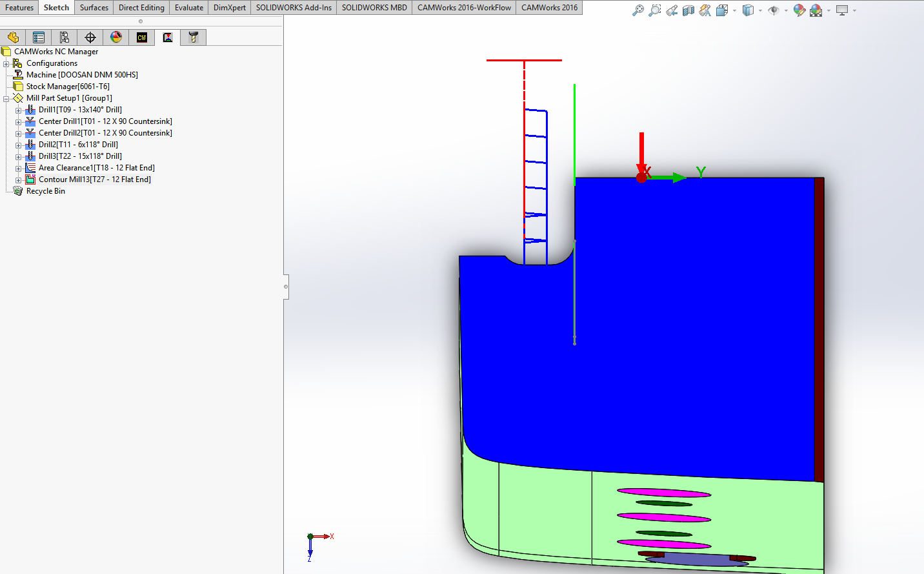Viewport: 924px width, 574px height.
Task: Open the Edit Appearance icon
Action: click(x=799, y=10)
